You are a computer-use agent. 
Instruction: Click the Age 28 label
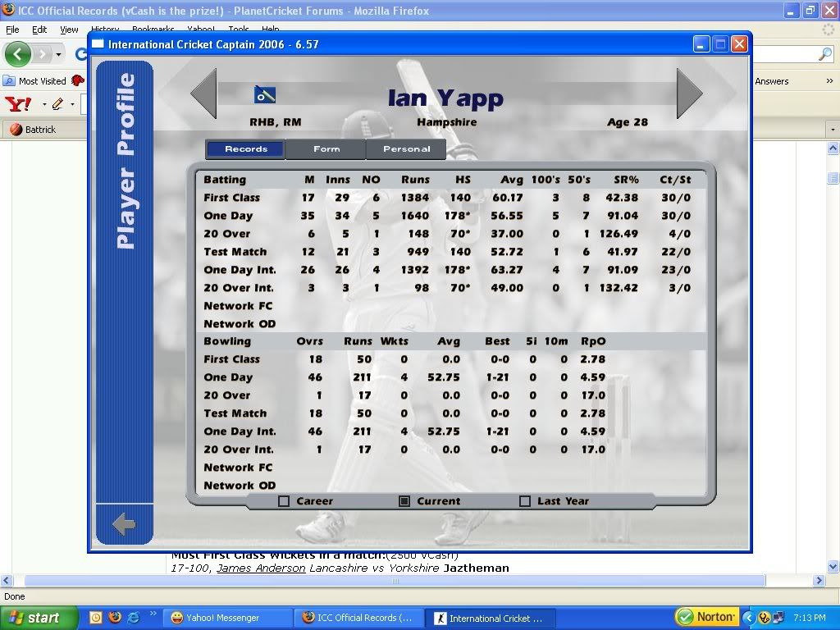pos(628,122)
